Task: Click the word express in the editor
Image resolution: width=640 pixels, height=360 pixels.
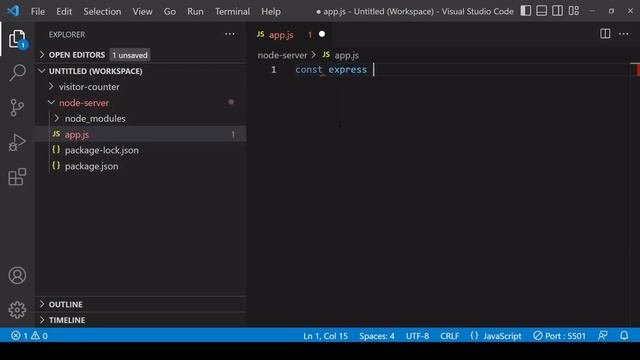Action: [x=347, y=70]
